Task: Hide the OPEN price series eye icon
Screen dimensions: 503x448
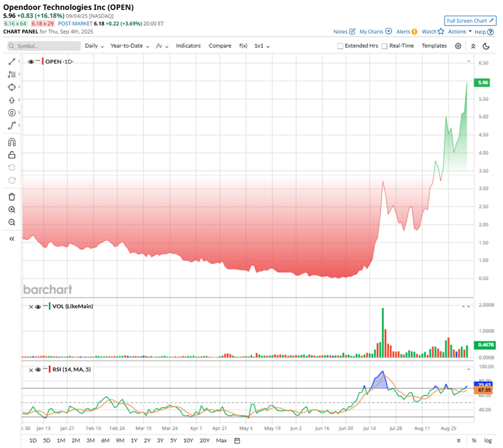Action: (x=31, y=62)
